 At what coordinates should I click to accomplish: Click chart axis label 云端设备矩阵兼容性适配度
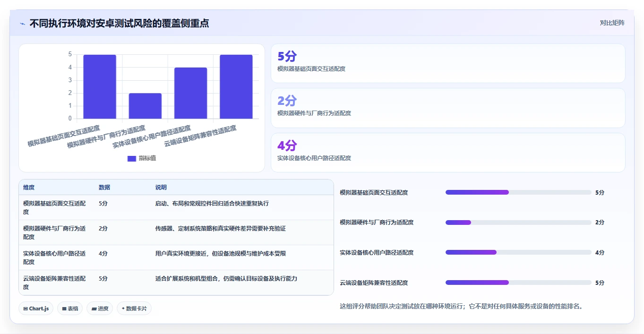[x=200, y=136]
